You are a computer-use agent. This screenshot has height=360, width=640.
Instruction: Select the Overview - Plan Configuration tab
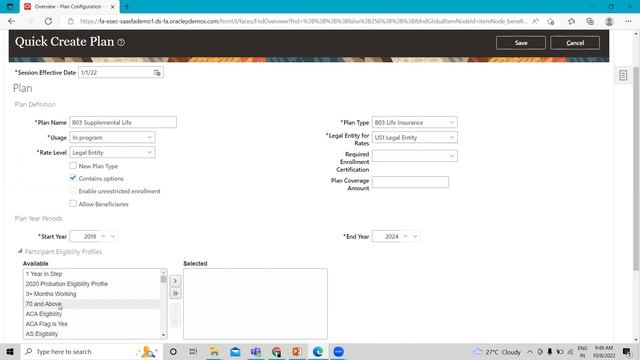click(69, 7)
